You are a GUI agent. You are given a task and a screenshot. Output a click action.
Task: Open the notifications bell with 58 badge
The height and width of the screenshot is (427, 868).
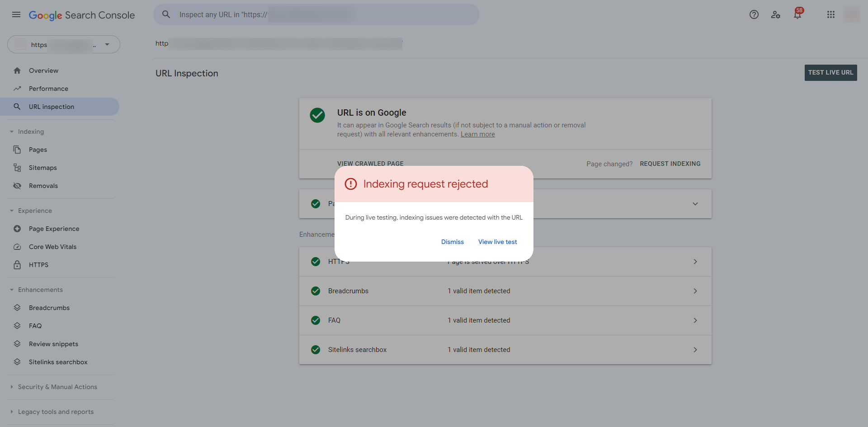click(x=797, y=14)
